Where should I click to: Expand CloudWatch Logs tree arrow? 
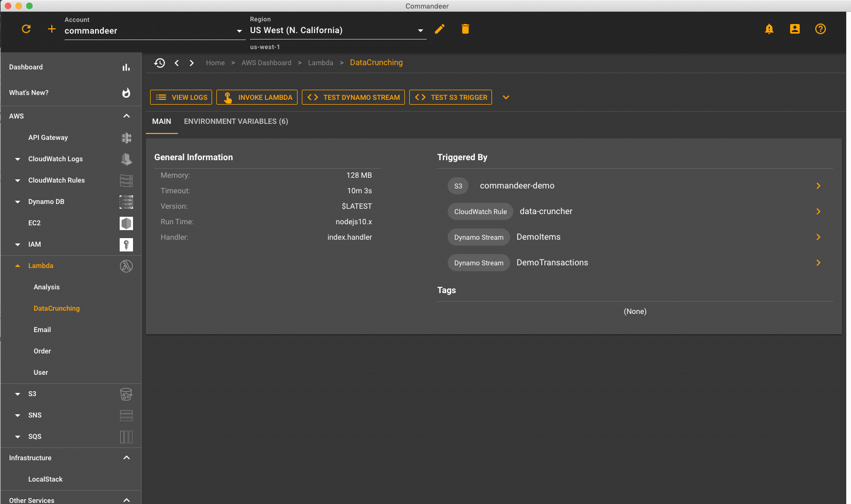18,159
